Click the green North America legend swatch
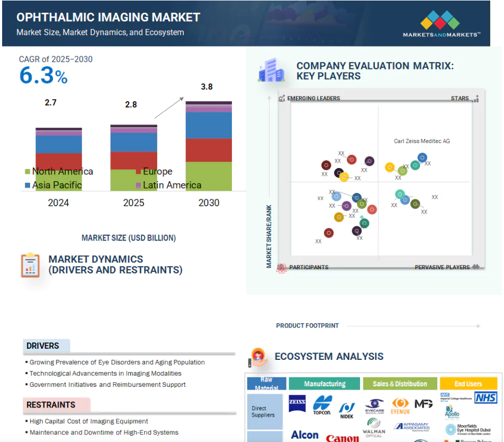 coord(28,172)
